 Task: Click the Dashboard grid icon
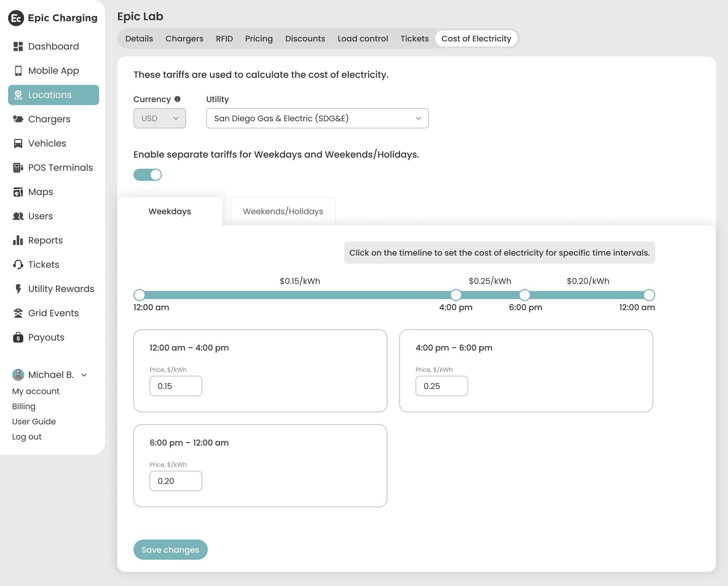tap(18, 46)
